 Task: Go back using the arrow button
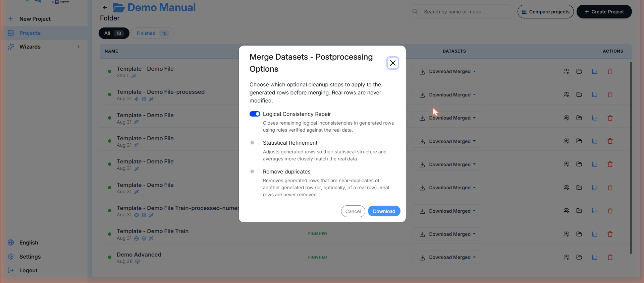click(x=105, y=8)
